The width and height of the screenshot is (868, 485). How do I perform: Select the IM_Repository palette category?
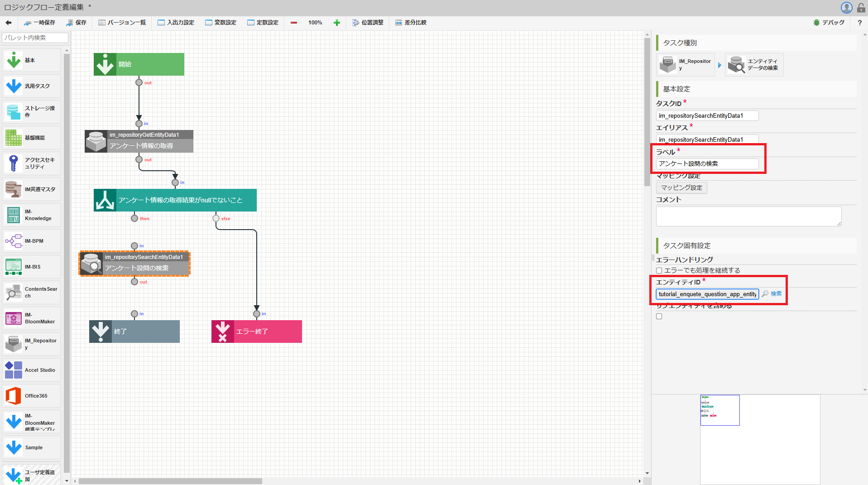click(30, 344)
